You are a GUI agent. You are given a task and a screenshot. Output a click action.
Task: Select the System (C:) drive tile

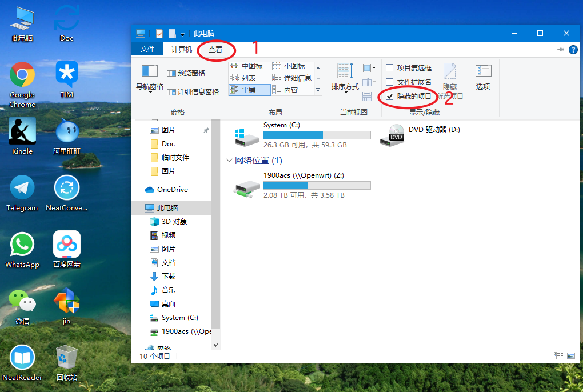303,135
